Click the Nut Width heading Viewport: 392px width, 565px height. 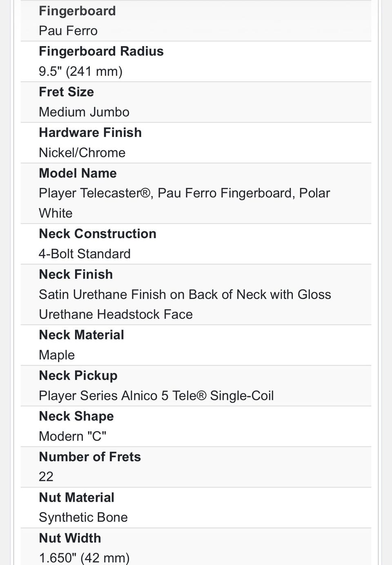coord(70,538)
